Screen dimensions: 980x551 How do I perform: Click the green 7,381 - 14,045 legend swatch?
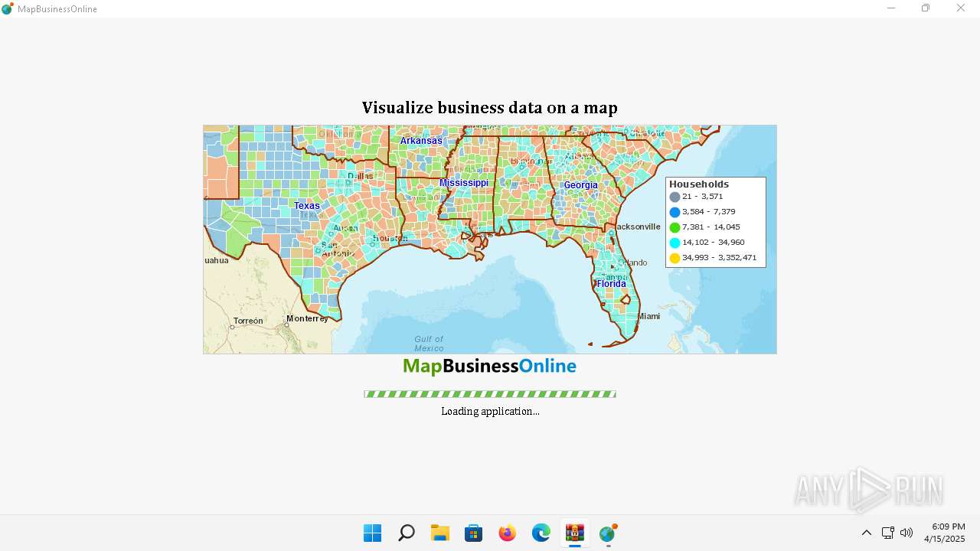pyautogui.click(x=675, y=227)
